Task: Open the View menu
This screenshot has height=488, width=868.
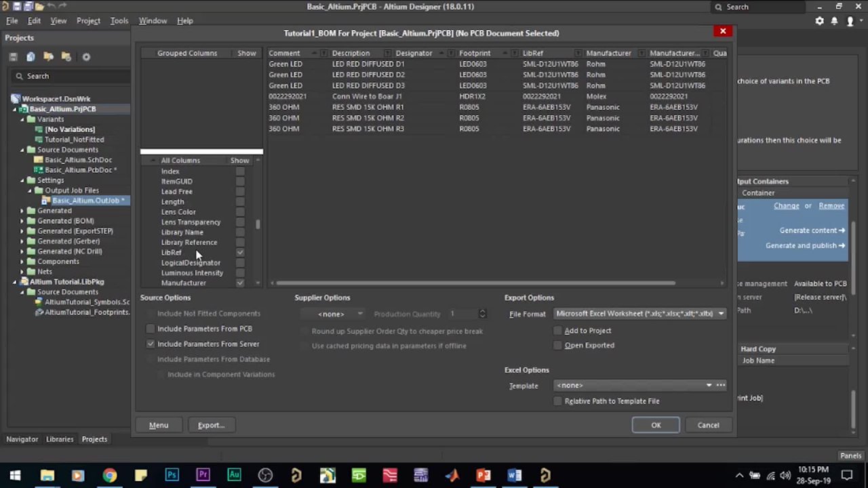Action: (x=58, y=21)
